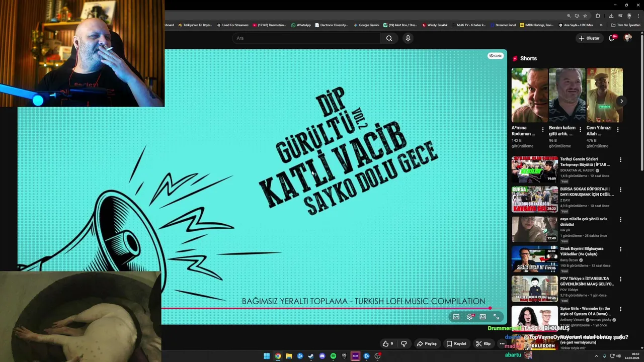Viewport: 644px width, 362px height.
Task: Open YouTube notifications bell
Action: [612, 38]
